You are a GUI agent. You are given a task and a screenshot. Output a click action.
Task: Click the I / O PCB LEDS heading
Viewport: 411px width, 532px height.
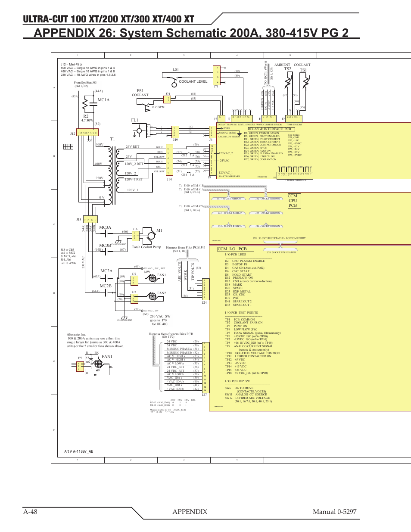coord(235,255)
